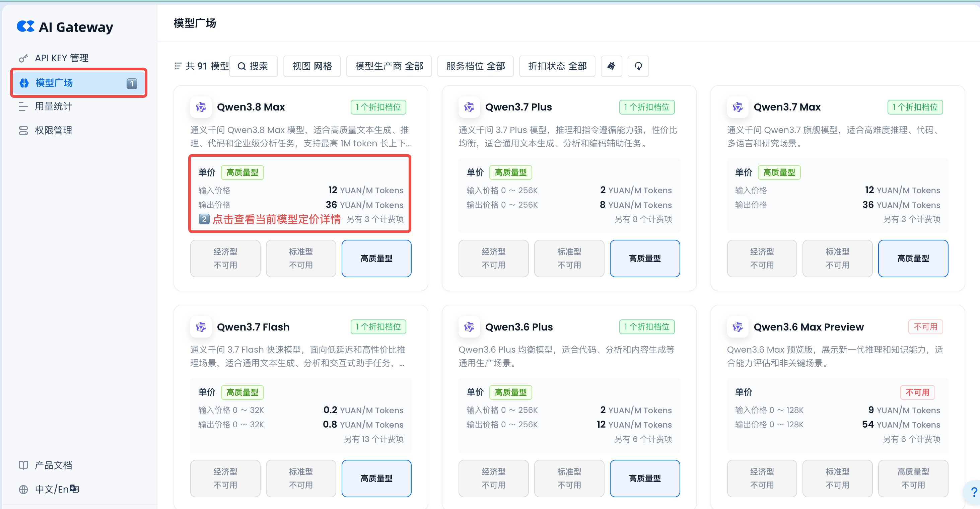
Task: Click the globe icon for language
Action: [x=23, y=489]
